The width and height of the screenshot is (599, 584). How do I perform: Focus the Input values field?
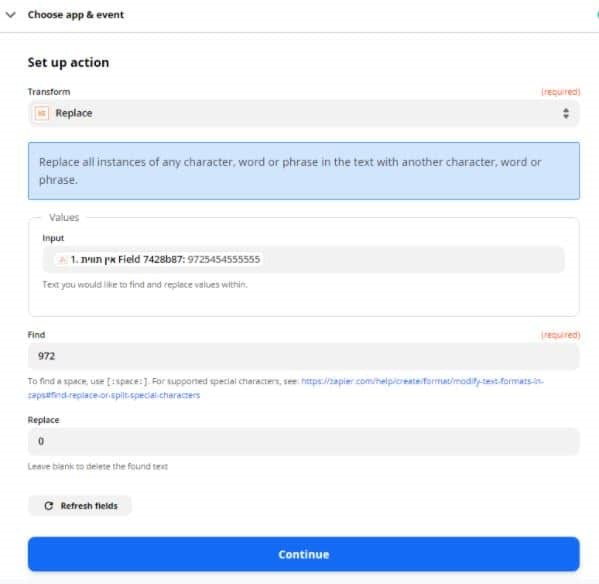[303, 259]
